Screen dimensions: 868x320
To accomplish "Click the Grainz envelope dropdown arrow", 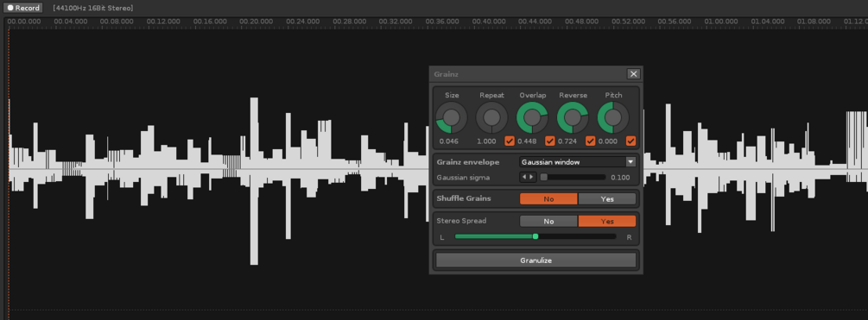I will 630,162.
